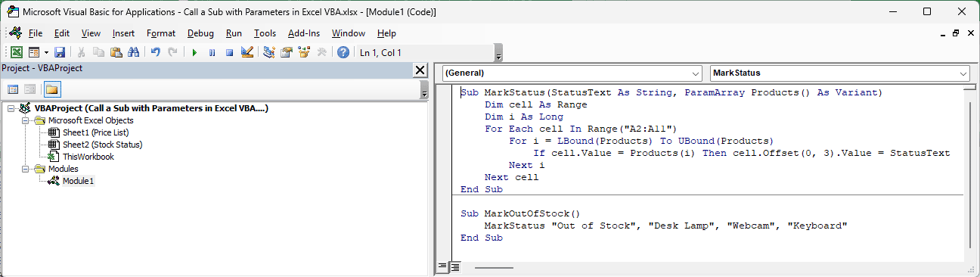Viewport: 980px width, 277px height.
Task: Open the Debug menu
Action: coord(200,33)
